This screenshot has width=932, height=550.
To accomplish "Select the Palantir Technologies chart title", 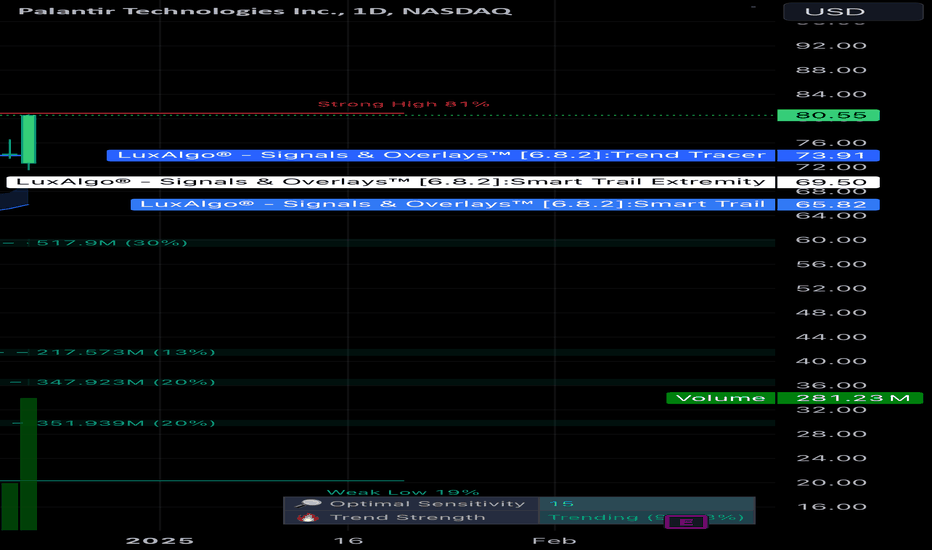I will coord(265,11).
